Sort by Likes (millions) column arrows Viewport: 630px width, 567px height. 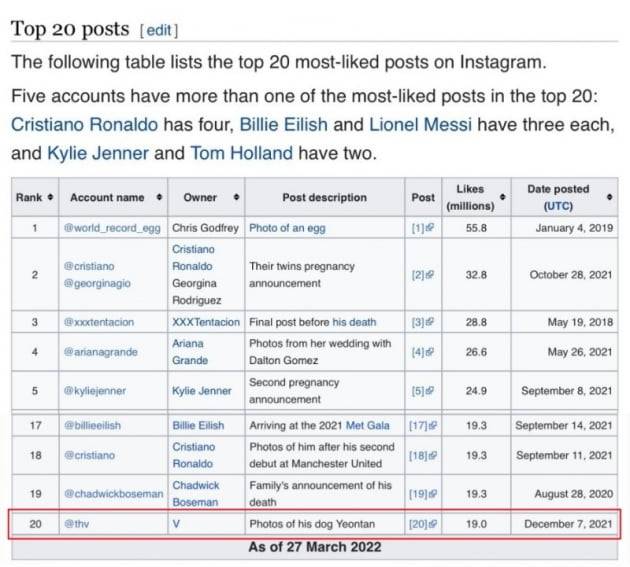coord(502,198)
